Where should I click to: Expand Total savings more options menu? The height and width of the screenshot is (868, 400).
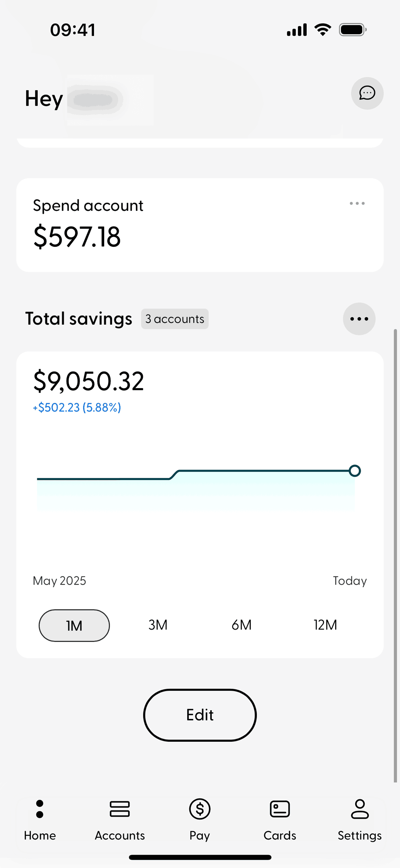pyautogui.click(x=359, y=319)
